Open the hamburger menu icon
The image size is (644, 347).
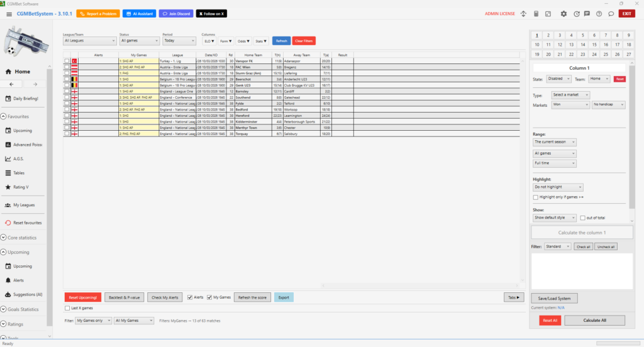click(x=8, y=13)
